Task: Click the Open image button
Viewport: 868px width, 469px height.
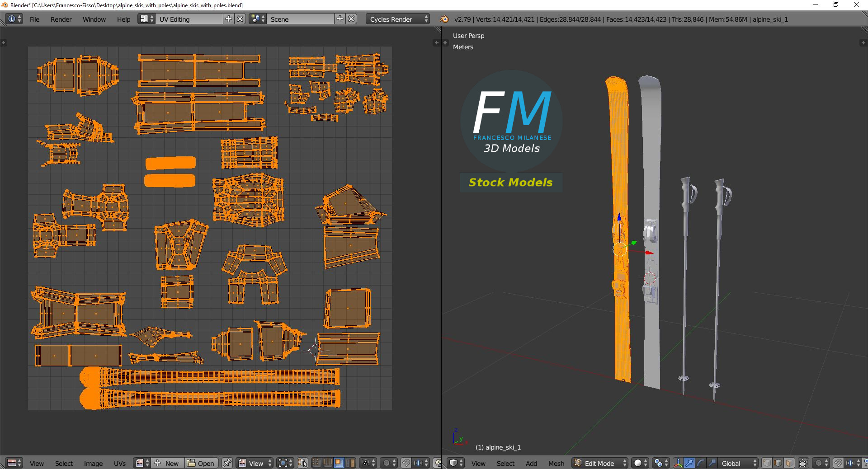Action: coord(202,463)
